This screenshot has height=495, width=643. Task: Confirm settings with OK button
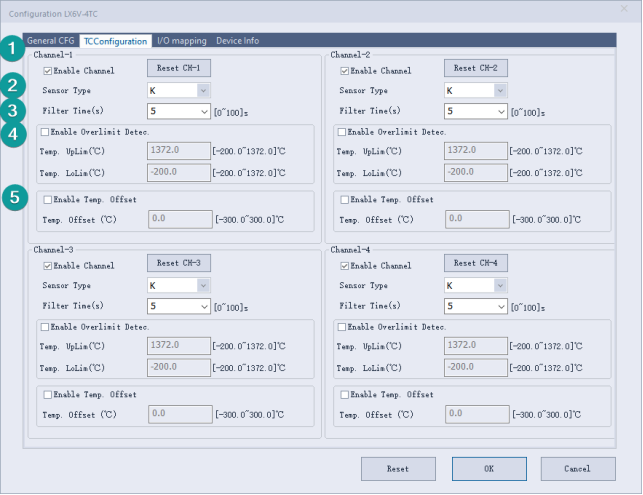(489, 469)
